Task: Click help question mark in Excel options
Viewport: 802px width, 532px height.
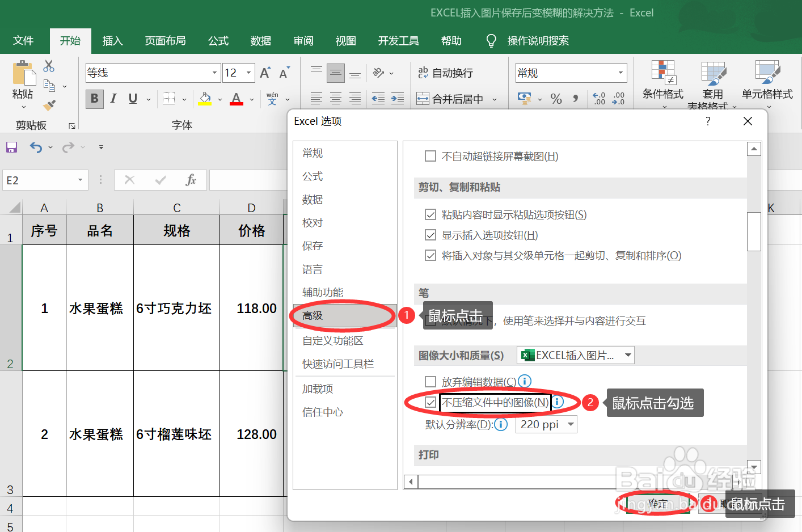Action: pyautogui.click(x=708, y=121)
